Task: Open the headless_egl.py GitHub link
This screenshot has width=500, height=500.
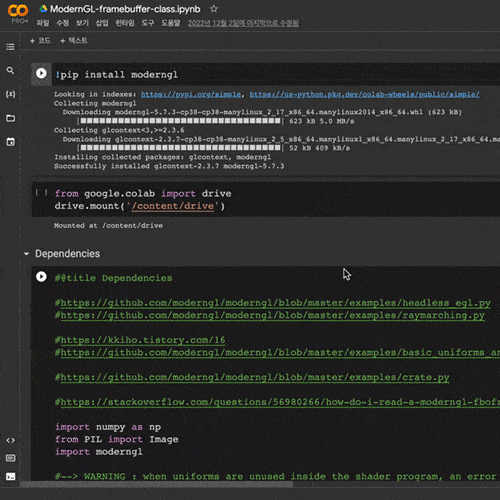Action: pyautogui.click(x=276, y=303)
